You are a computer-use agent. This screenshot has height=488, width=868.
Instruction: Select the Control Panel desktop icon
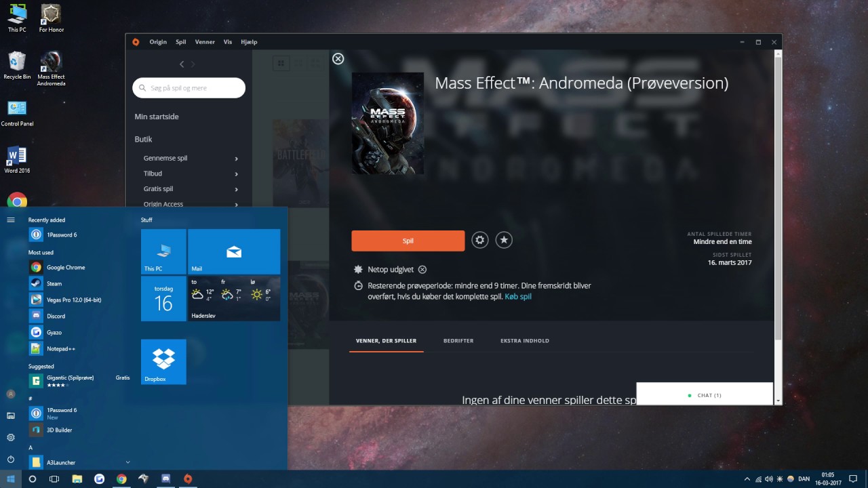(x=17, y=113)
